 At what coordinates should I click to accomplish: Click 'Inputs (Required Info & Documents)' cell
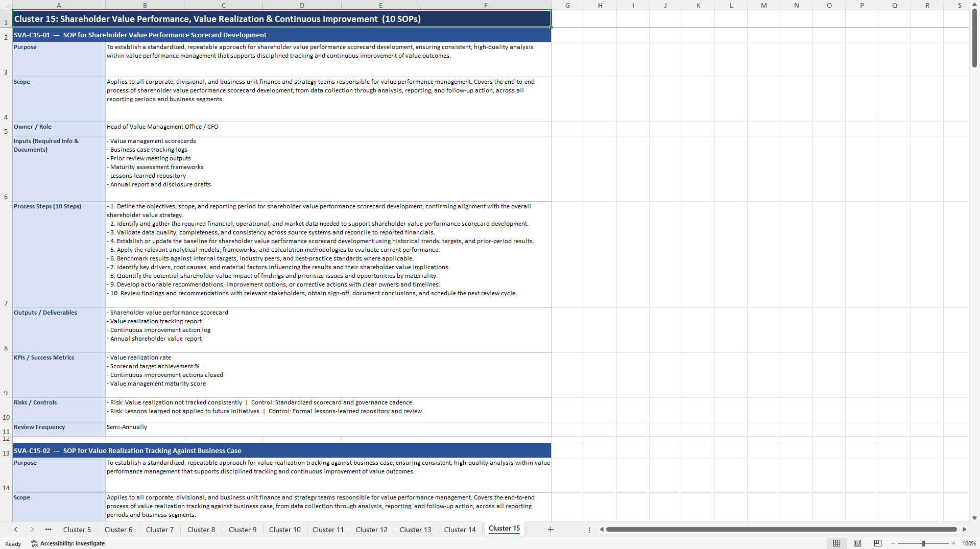[x=59, y=169]
